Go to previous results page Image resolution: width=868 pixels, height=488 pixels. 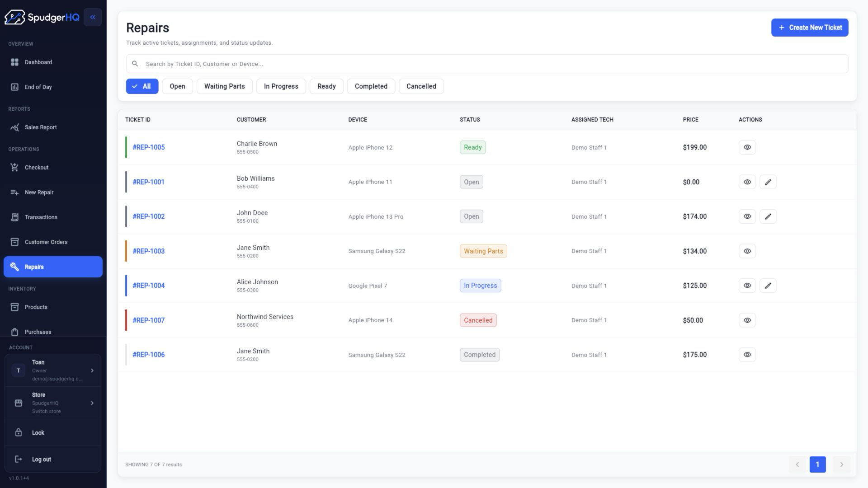pos(797,465)
